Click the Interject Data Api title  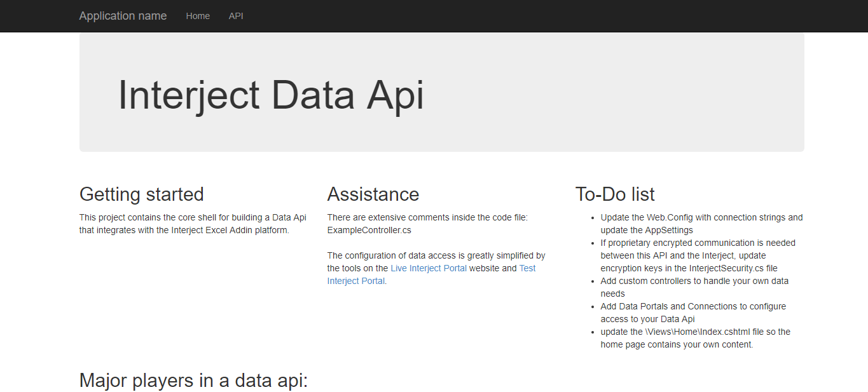(271, 95)
